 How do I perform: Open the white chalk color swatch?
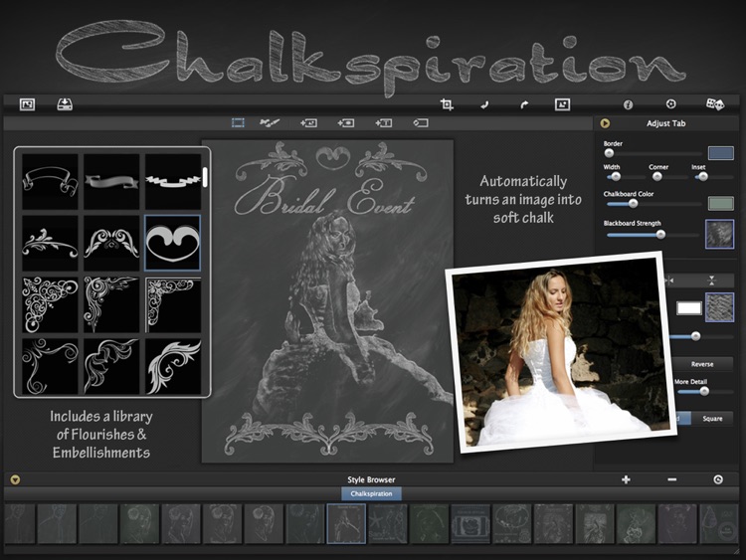[x=689, y=307]
